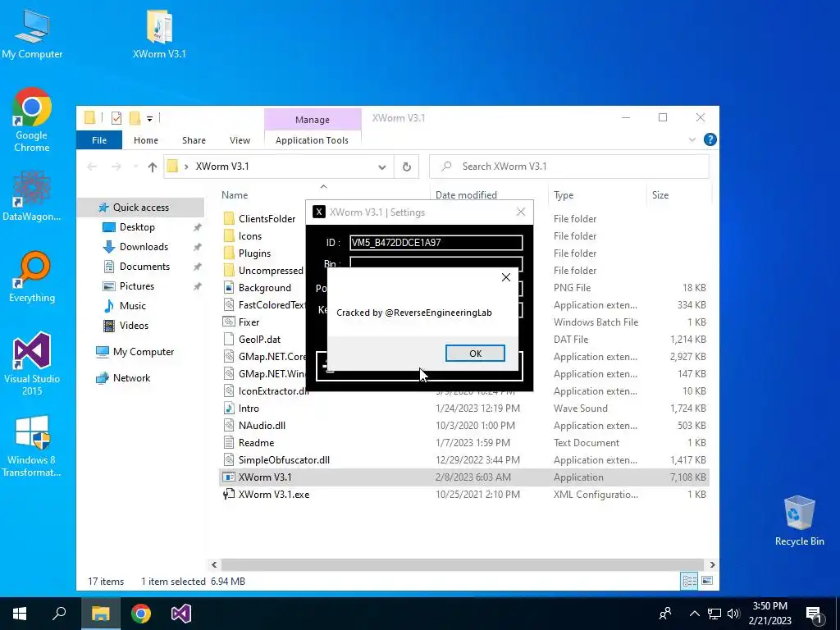Click the ID field in XWorm Settings
The width and height of the screenshot is (840, 630).
436,242
